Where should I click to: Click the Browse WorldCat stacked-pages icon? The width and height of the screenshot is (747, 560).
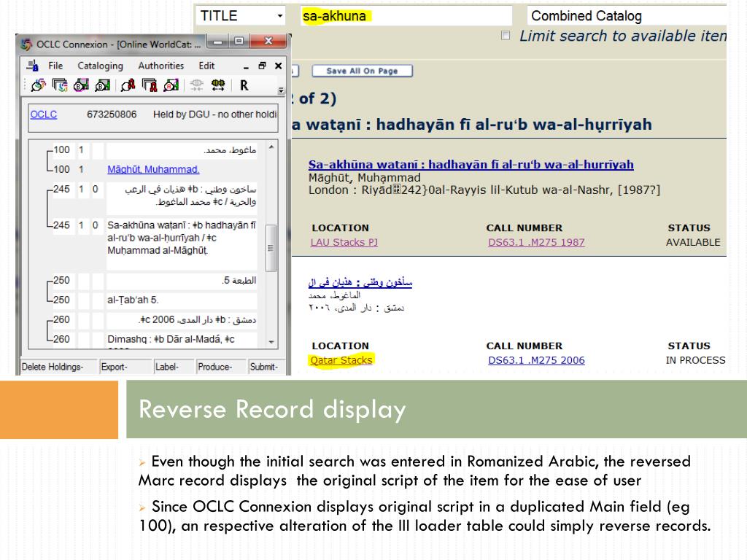(x=60, y=85)
